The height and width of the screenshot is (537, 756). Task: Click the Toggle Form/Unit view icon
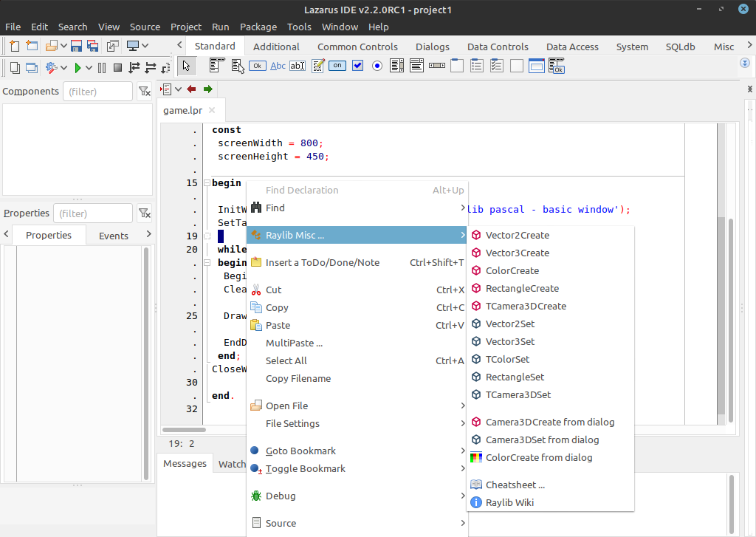(x=113, y=46)
